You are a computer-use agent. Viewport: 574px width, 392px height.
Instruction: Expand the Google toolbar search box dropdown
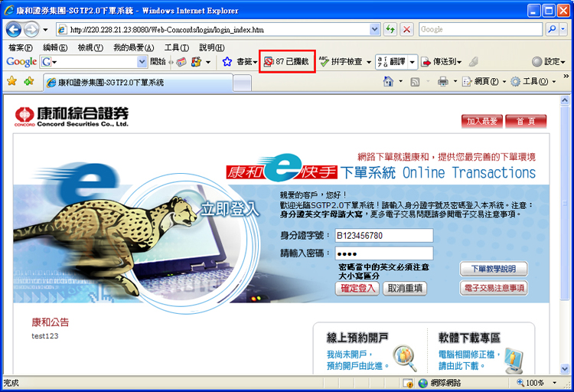(x=142, y=62)
